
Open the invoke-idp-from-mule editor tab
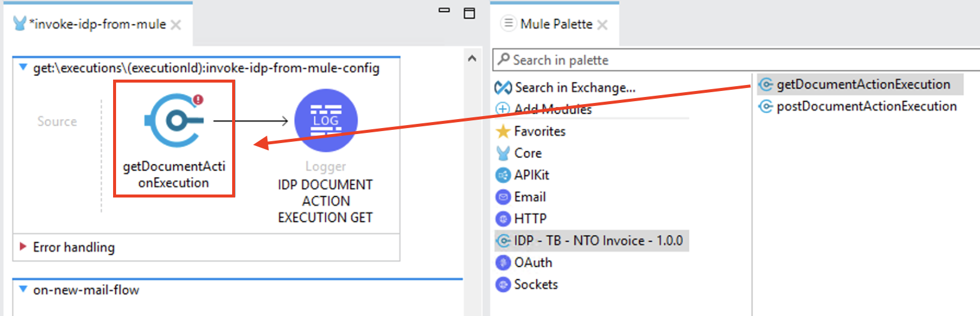tap(99, 25)
